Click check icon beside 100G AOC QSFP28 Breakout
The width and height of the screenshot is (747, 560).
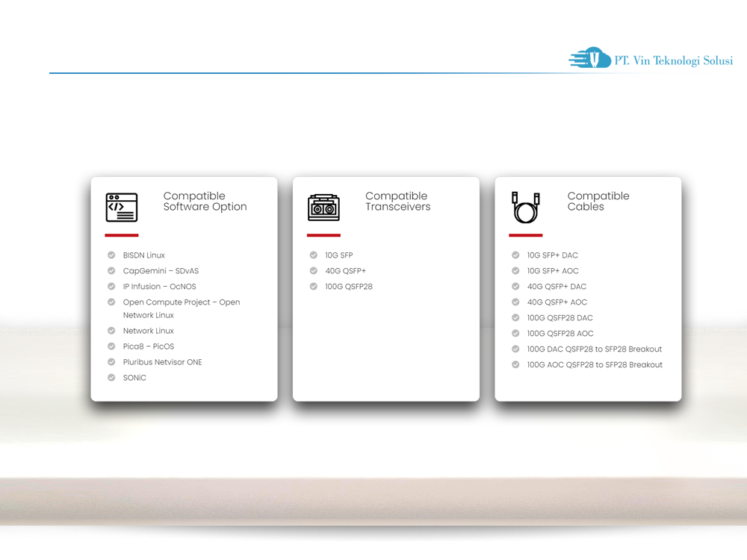(515, 365)
